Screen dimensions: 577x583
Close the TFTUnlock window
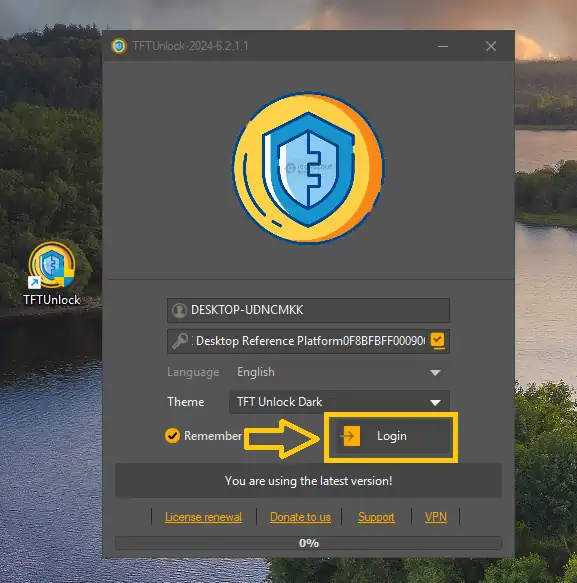point(491,46)
